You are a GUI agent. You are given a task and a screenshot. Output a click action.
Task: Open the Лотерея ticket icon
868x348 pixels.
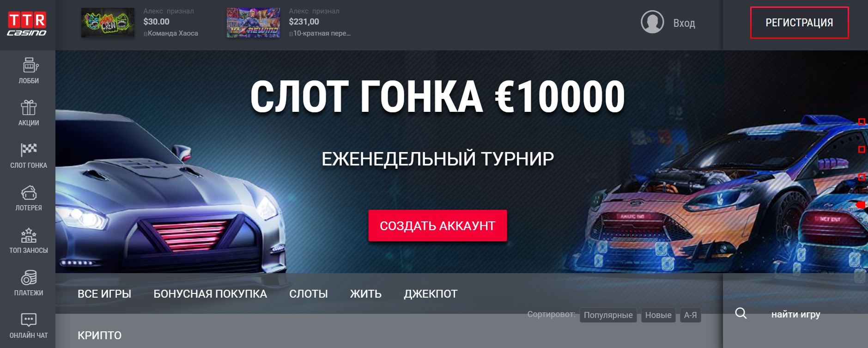29,192
